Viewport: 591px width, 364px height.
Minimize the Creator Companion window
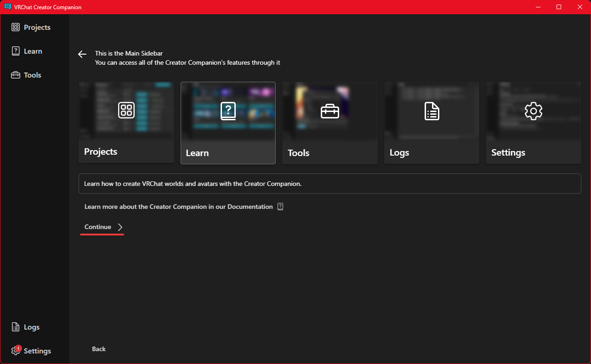click(x=539, y=7)
